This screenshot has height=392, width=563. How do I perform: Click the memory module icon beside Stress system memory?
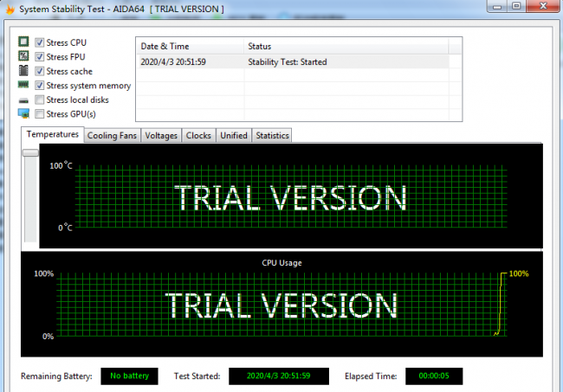point(23,85)
